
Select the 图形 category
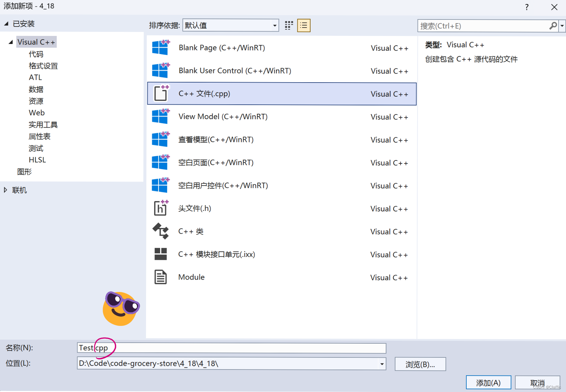click(x=25, y=171)
